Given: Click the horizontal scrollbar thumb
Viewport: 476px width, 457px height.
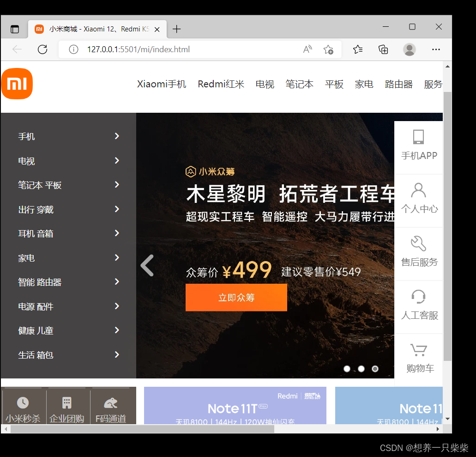Looking at the screenshot, I should point(142,429).
